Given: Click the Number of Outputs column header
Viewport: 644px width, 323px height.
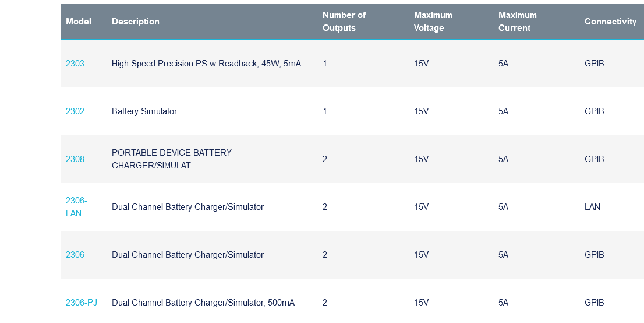Looking at the screenshot, I should pyautogui.click(x=344, y=22).
